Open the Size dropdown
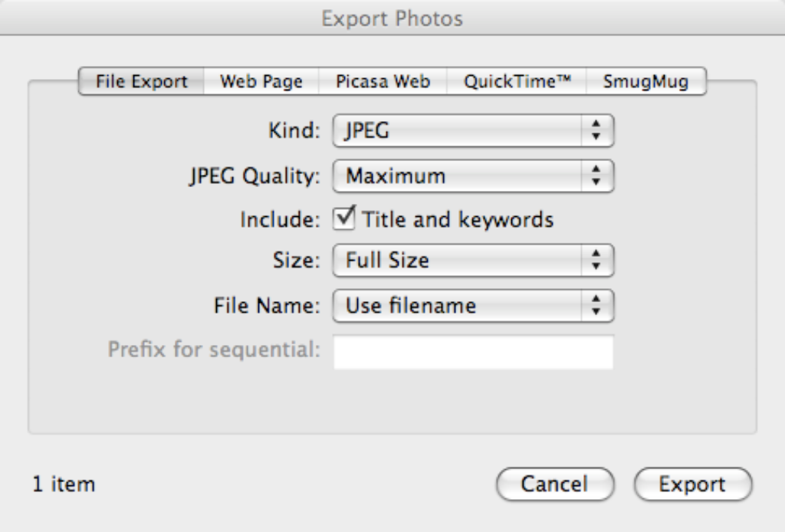 pos(460,260)
